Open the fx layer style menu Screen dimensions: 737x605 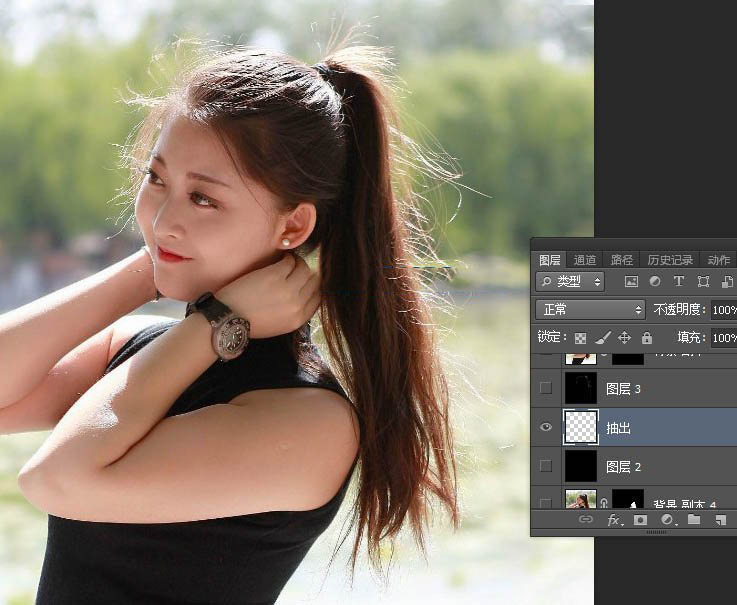(x=614, y=520)
